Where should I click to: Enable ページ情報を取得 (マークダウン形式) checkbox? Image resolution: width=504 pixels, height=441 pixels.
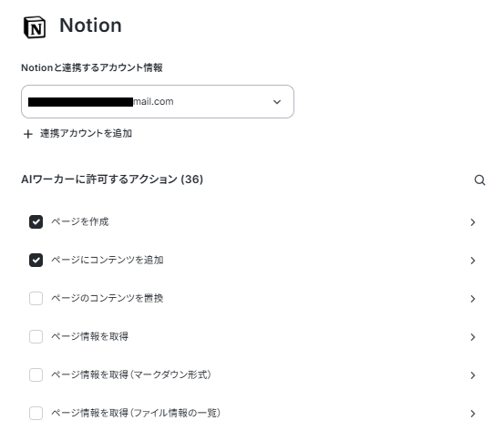pyautogui.click(x=36, y=374)
